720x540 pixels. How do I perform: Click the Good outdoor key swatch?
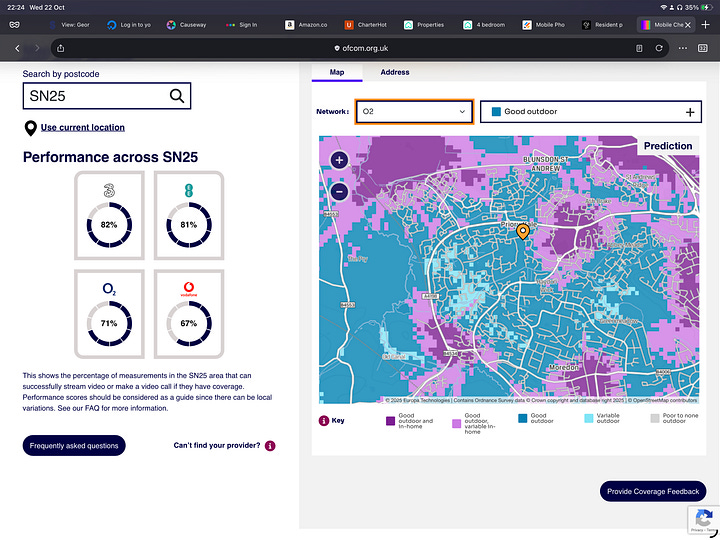[x=523, y=418]
